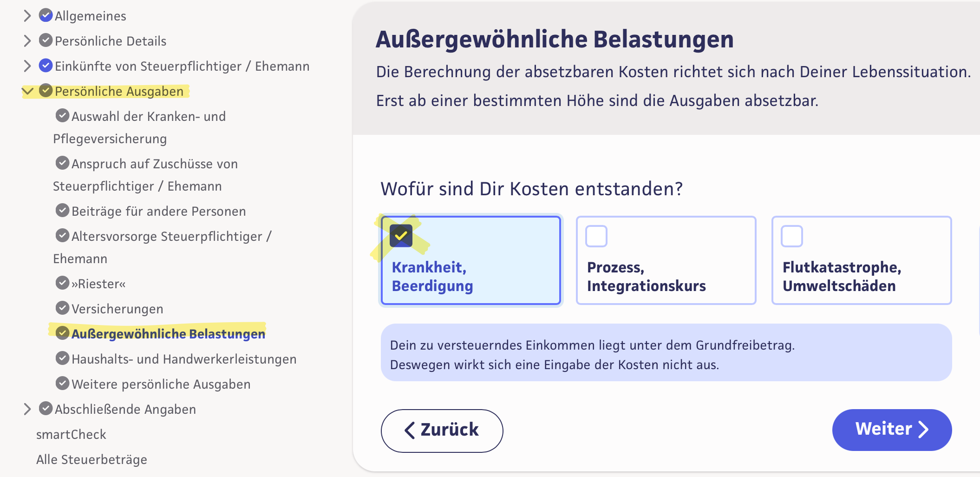980x477 pixels.
Task: Click the status icon next to Abschließende Angaben
Action: point(46,409)
